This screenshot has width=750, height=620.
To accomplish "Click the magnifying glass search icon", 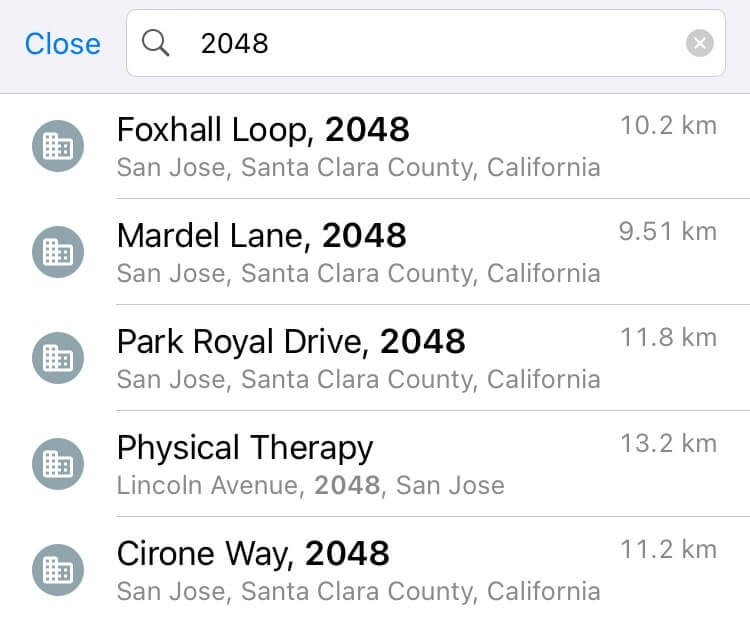I will tap(155, 43).
